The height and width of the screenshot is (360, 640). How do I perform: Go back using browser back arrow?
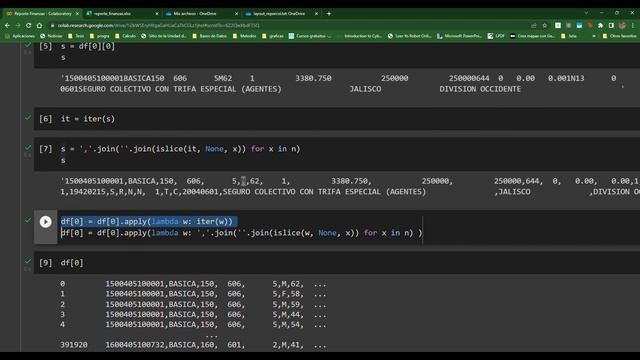7,25
